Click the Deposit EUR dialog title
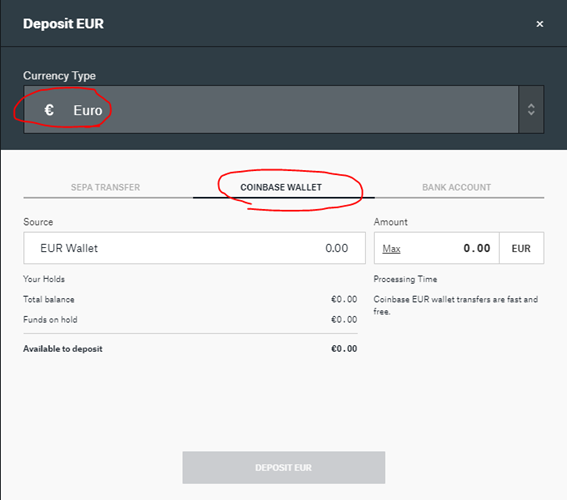The image size is (567, 500). point(63,24)
